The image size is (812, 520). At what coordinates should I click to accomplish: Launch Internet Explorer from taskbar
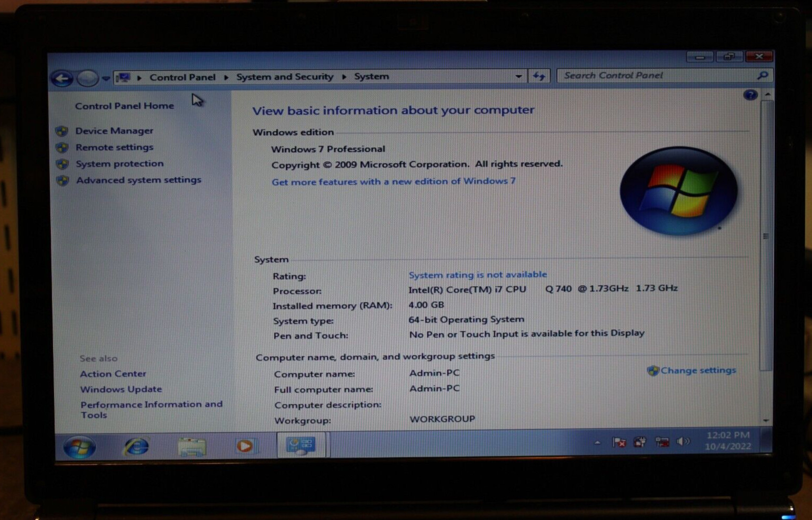tap(136, 447)
